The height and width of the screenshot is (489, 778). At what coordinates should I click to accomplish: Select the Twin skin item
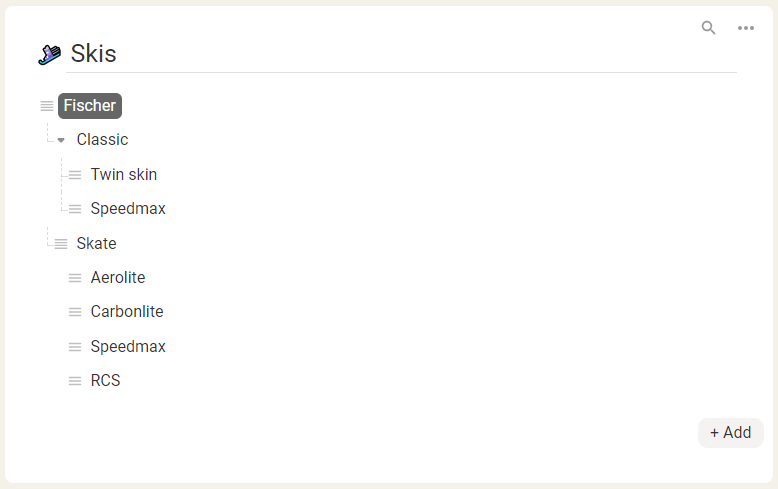tap(124, 175)
